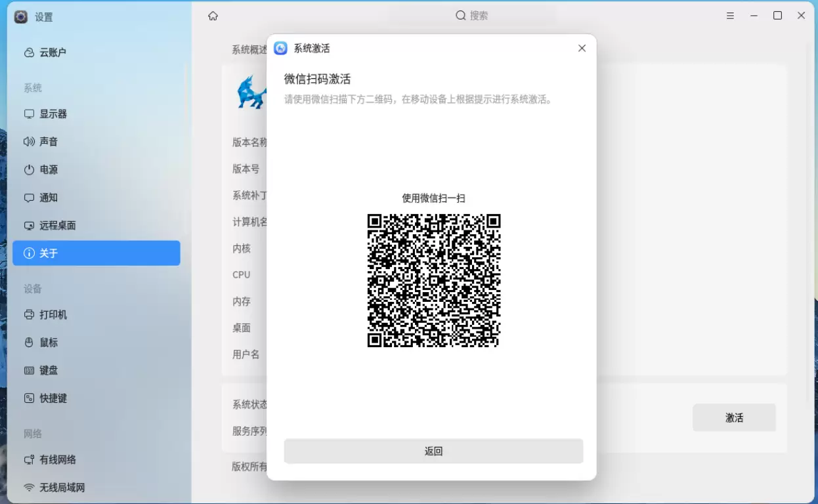Viewport: 818px width, 504px height.
Task: Select 远程桌面 in the settings sidebar
Action: pyautogui.click(x=96, y=225)
